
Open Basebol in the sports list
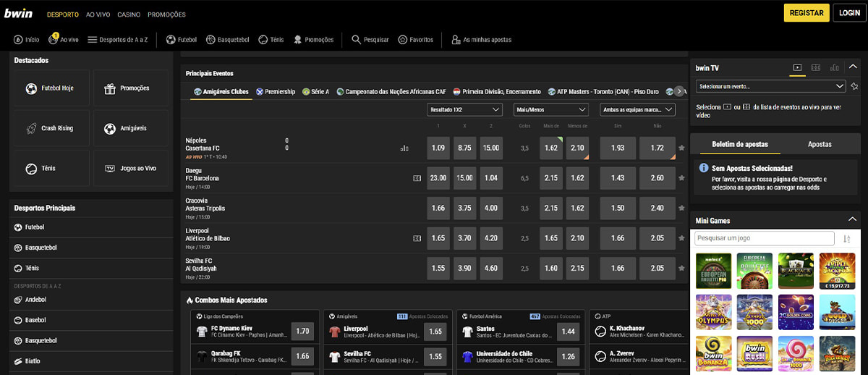(91, 320)
